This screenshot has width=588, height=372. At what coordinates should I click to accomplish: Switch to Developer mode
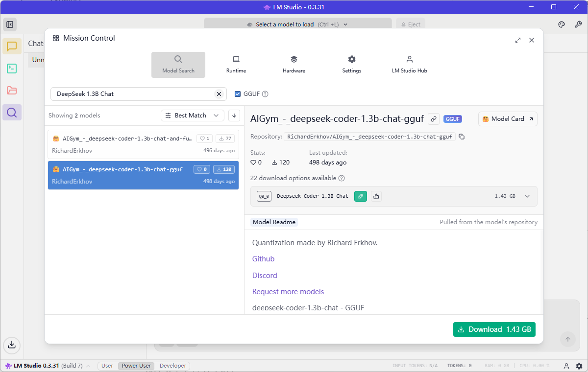(x=173, y=366)
